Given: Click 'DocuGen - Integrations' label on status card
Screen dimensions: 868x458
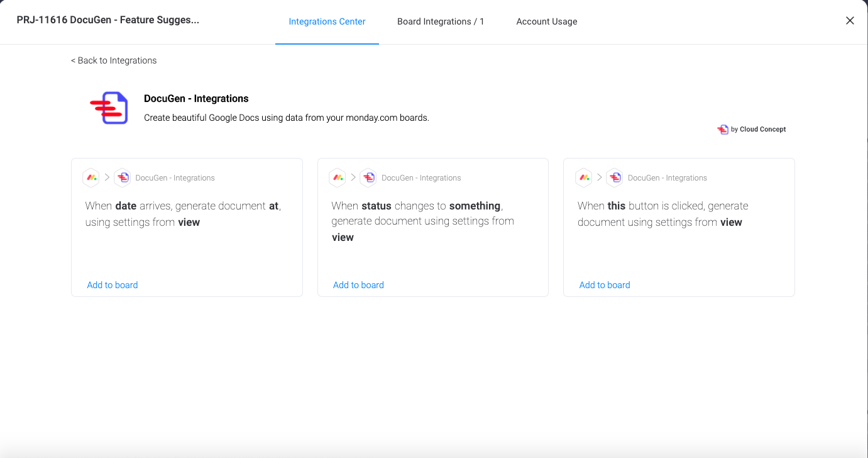Looking at the screenshot, I should tap(421, 178).
